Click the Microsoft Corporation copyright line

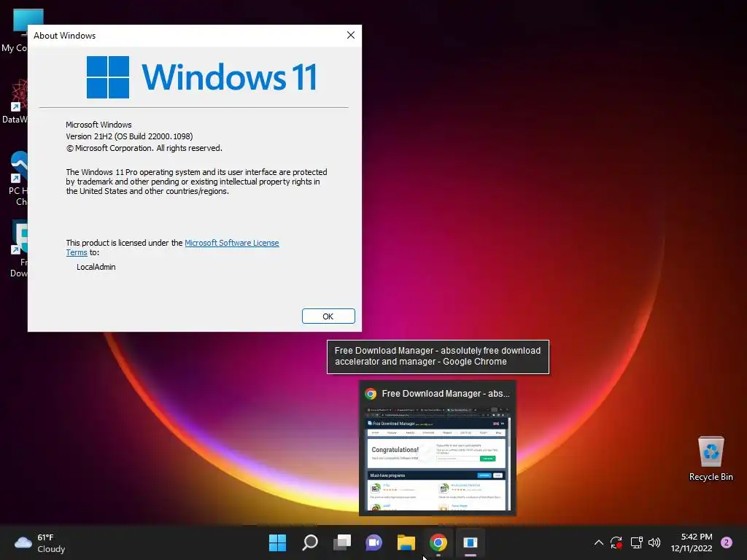(x=144, y=148)
